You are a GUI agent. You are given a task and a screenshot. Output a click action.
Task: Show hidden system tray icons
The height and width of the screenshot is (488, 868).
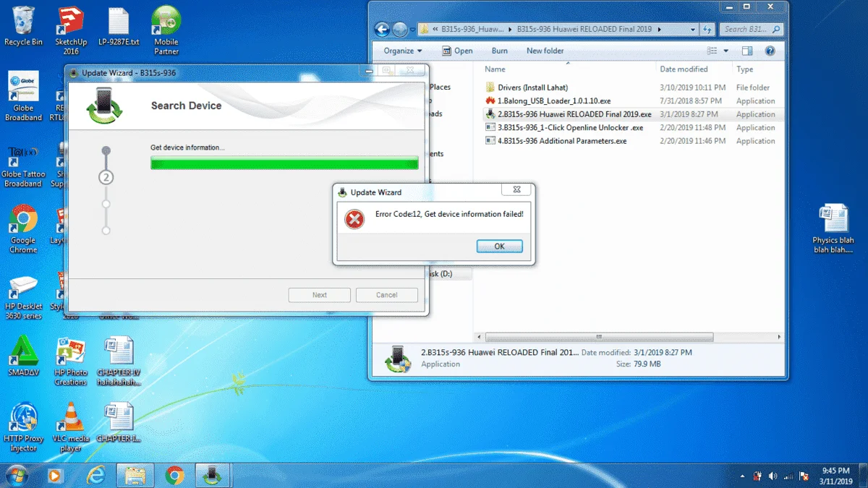(x=742, y=476)
